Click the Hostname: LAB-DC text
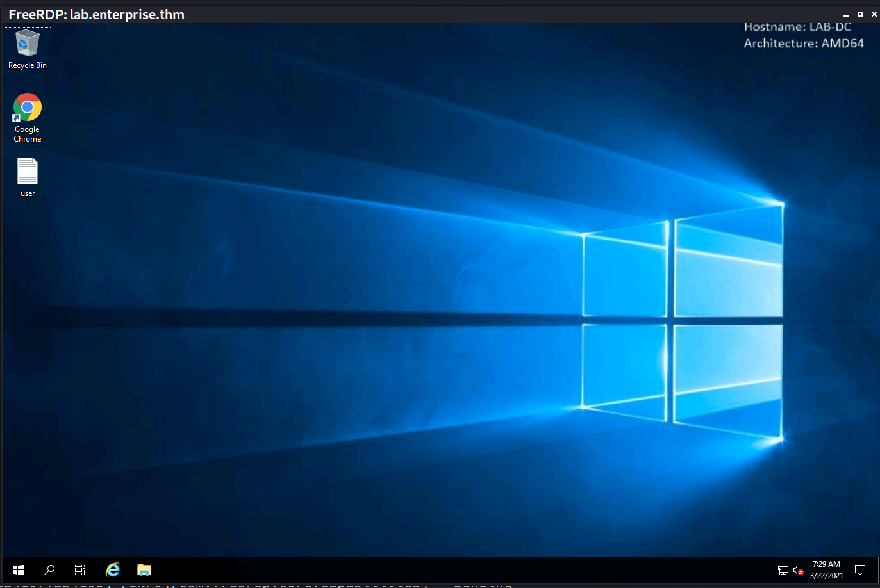The width and height of the screenshot is (880, 588). tap(797, 27)
